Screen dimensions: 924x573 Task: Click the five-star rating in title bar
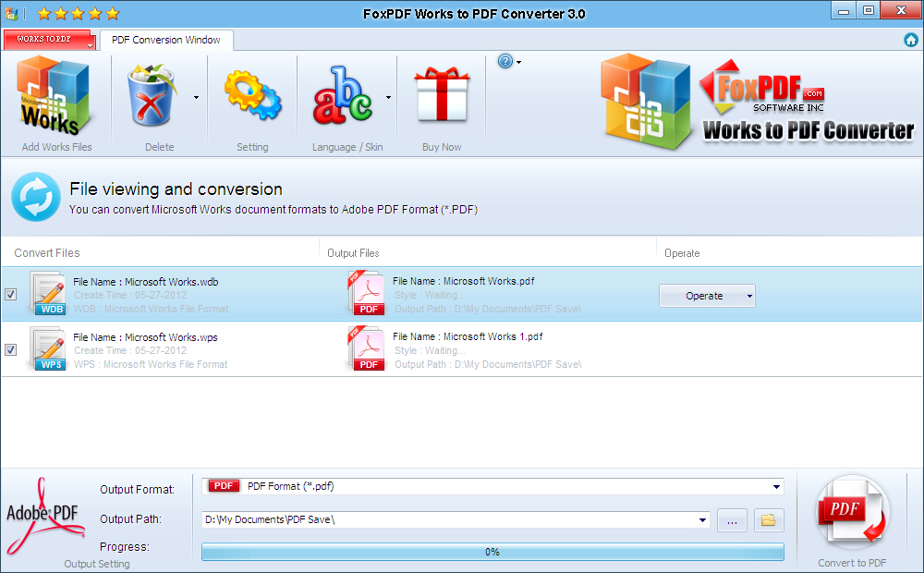79,13
